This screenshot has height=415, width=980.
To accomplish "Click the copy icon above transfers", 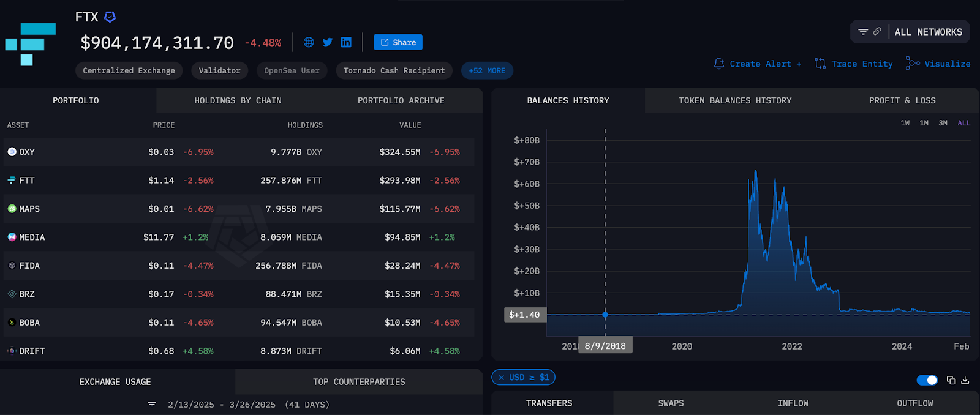I will (x=951, y=380).
